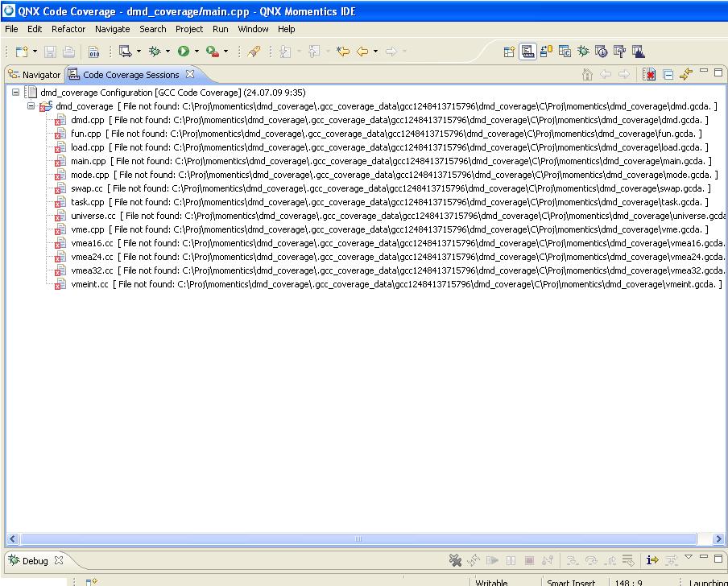The width and height of the screenshot is (728, 586).
Task: Click the Debug bug icon in toolbar
Action: tap(154, 52)
